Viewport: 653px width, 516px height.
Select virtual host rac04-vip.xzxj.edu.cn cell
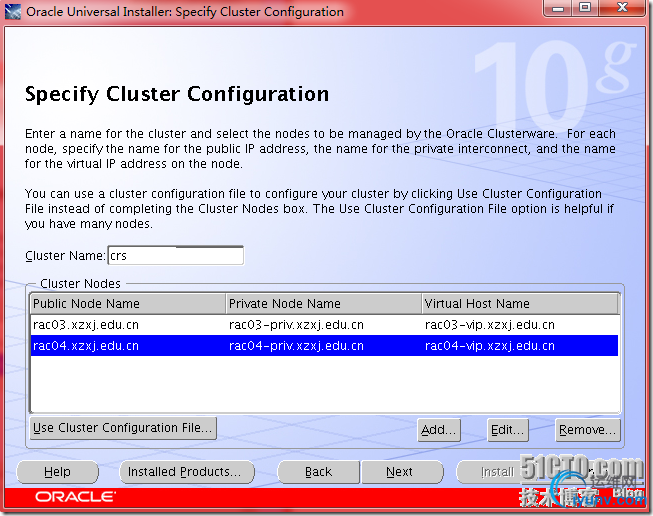(520, 346)
